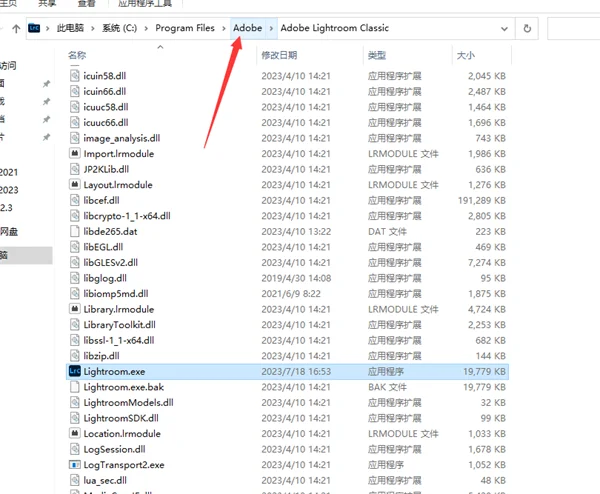Click the Import.lrmodule file icon
The width and height of the screenshot is (600, 494).
(75, 153)
